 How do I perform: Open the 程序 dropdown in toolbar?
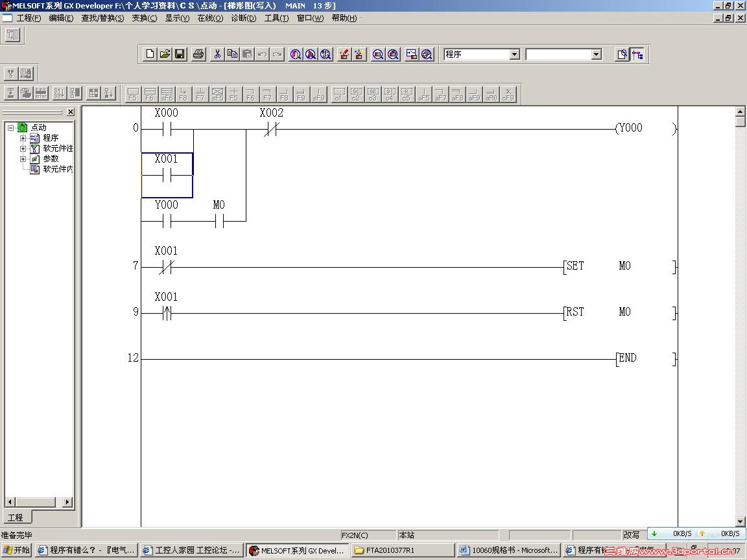tap(514, 54)
